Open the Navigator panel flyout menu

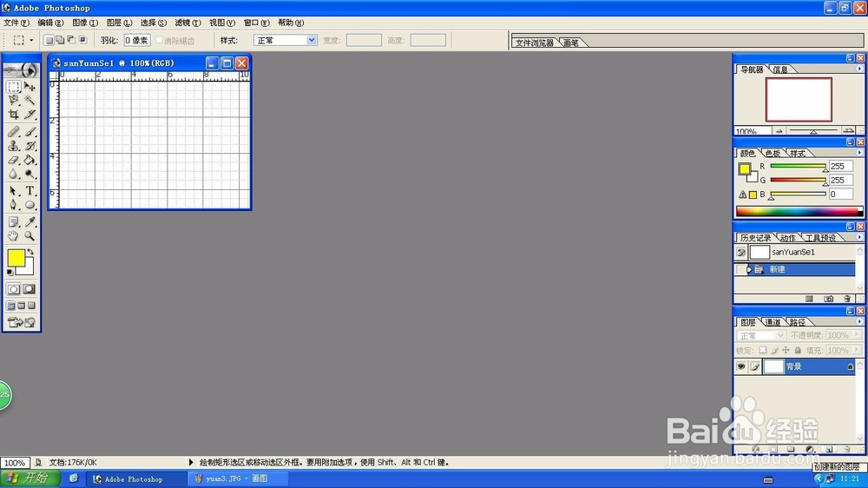click(859, 69)
